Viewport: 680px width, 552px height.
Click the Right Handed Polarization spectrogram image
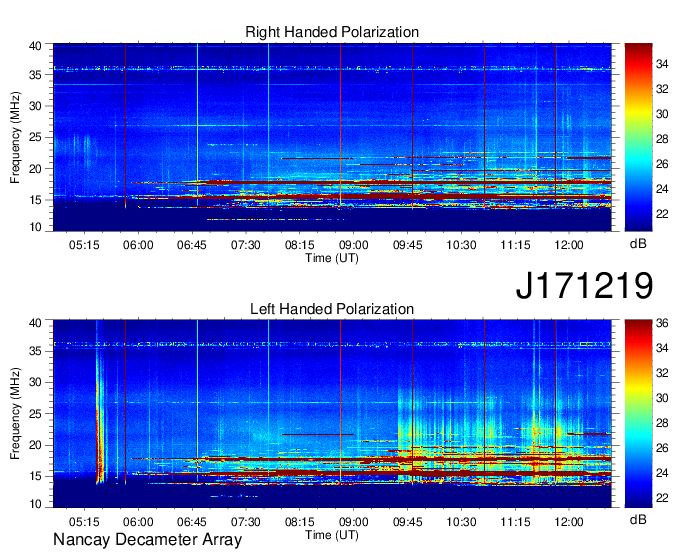332,137
